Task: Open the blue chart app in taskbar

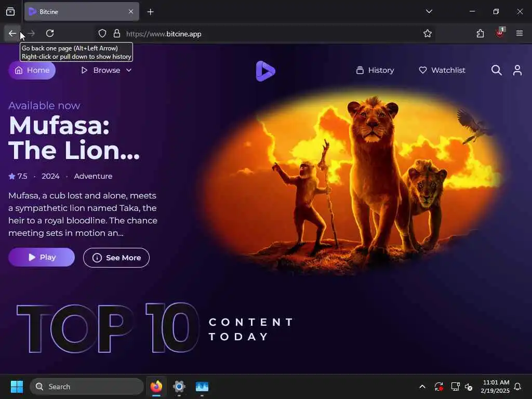Action: pyautogui.click(x=202, y=387)
